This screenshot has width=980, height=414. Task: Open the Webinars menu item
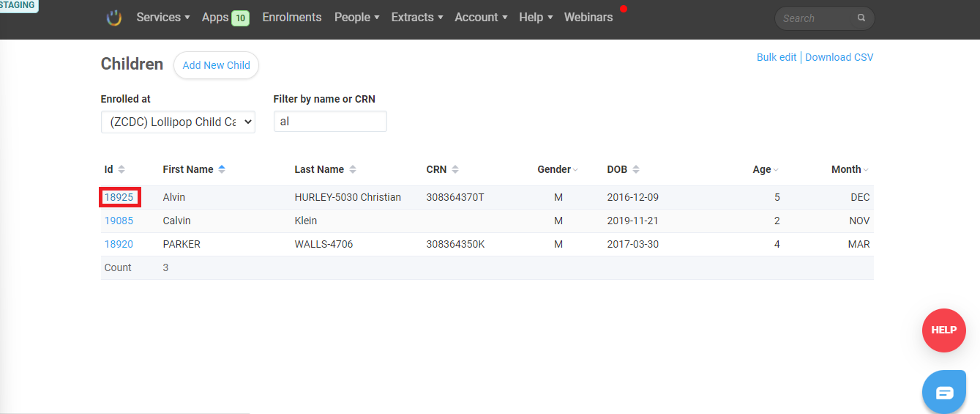(588, 17)
